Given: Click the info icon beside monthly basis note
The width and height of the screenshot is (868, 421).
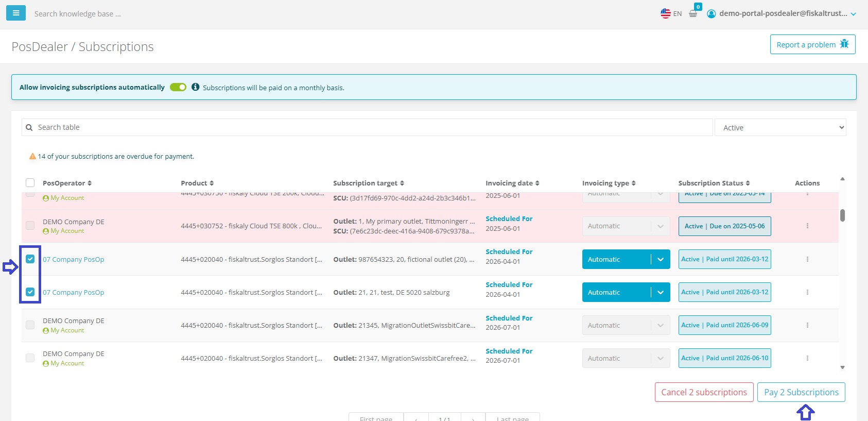Looking at the screenshot, I should pyautogui.click(x=196, y=87).
